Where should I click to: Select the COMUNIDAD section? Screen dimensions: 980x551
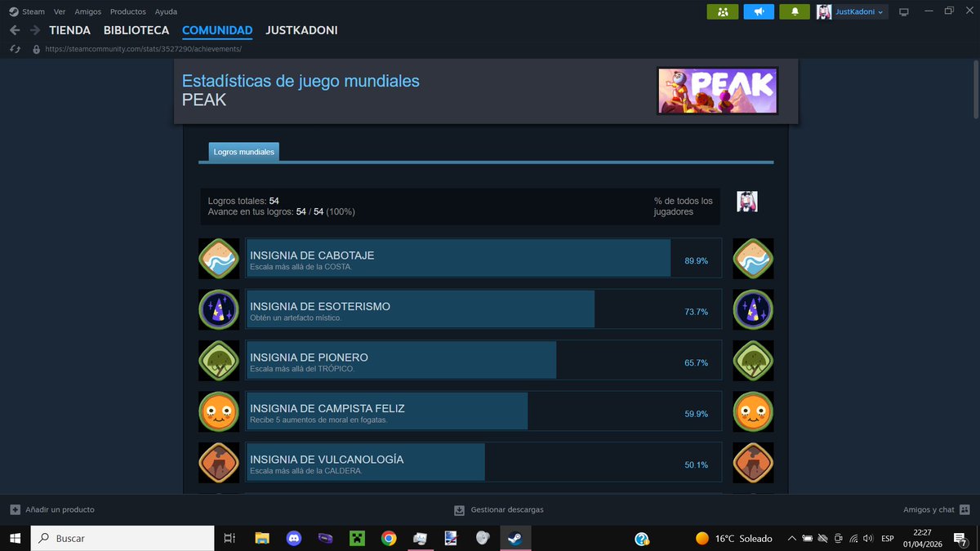(217, 30)
